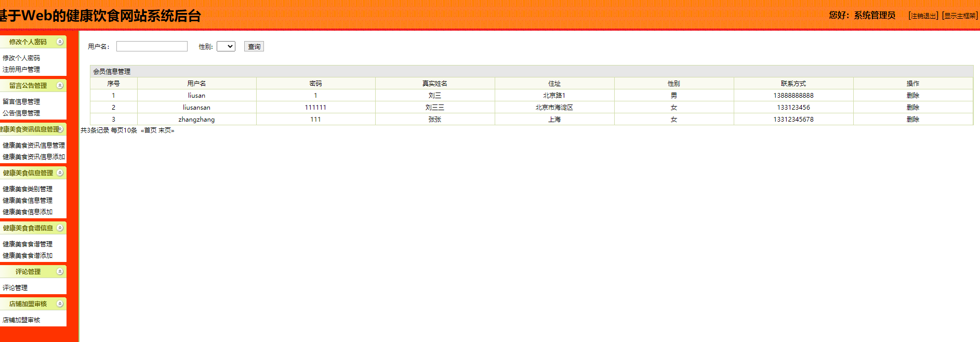
Task: Select the 张张 real name cell
Action: [x=435, y=119]
